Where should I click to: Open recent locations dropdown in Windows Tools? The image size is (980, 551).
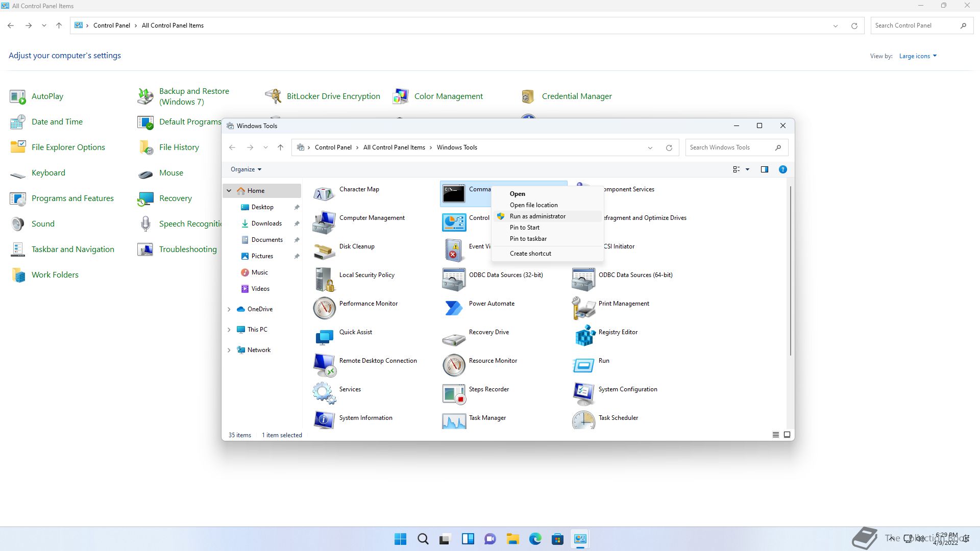pyautogui.click(x=265, y=147)
